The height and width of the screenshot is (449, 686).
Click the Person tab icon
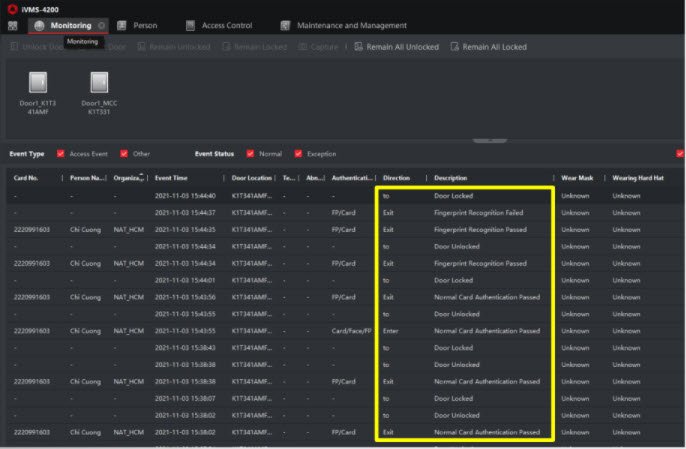(x=122, y=26)
